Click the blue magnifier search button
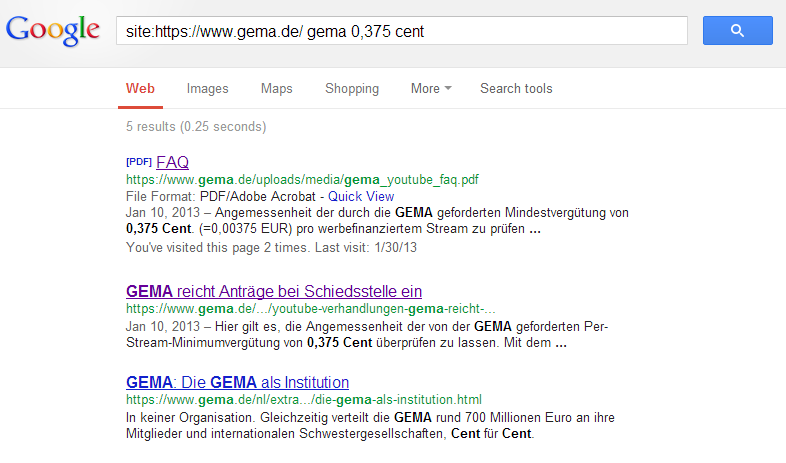The height and width of the screenshot is (463, 786). point(737,31)
